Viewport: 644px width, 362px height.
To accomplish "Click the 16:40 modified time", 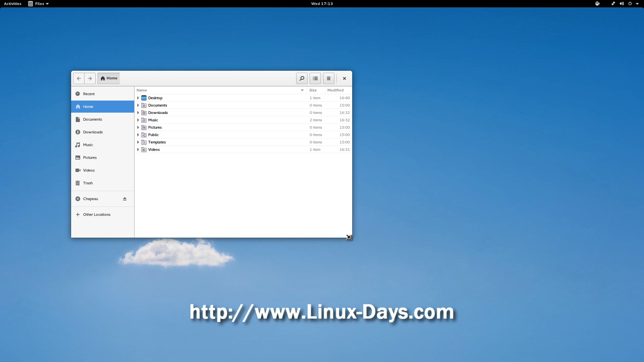I will [344, 98].
